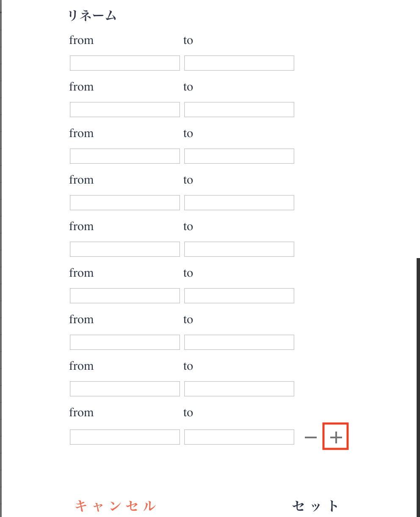Click the third row's to text box

[x=239, y=156]
